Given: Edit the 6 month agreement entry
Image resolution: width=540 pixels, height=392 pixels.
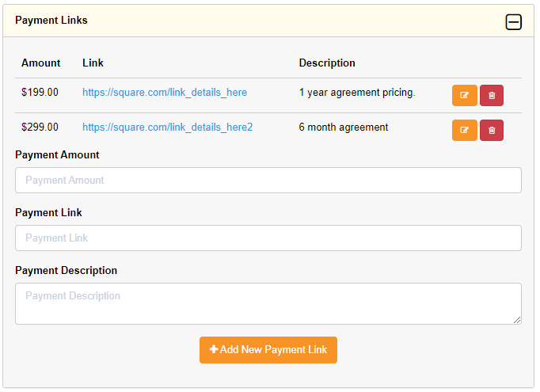Looking at the screenshot, I should pyautogui.click(x=464, y=131).
